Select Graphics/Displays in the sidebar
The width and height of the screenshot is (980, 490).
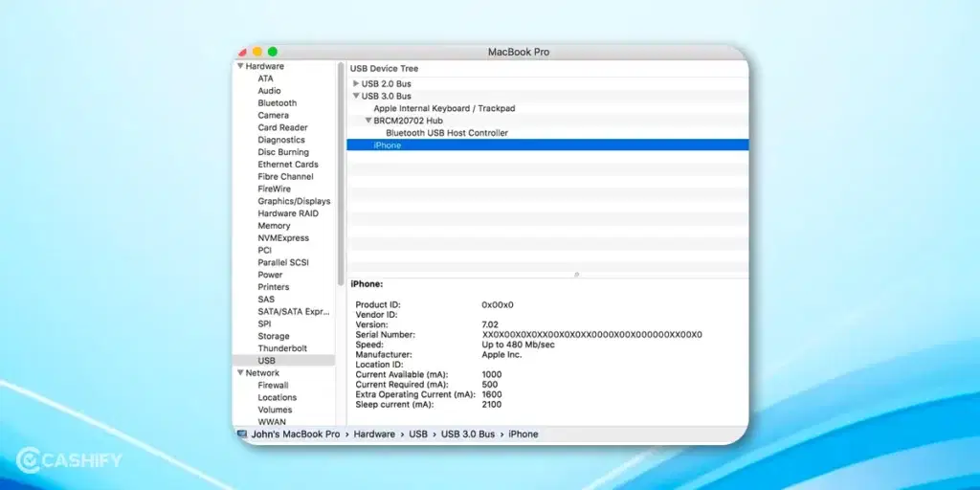point(295,201)
